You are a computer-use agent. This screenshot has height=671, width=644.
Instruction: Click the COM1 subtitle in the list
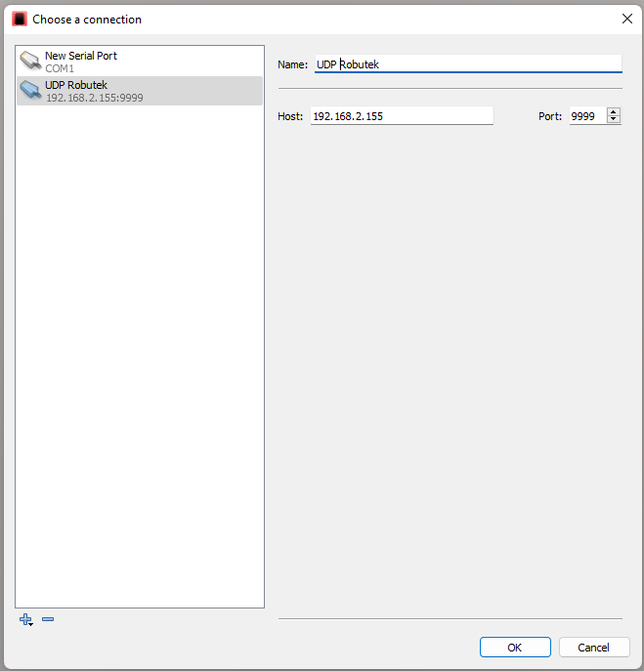click(x=60, y=69)
